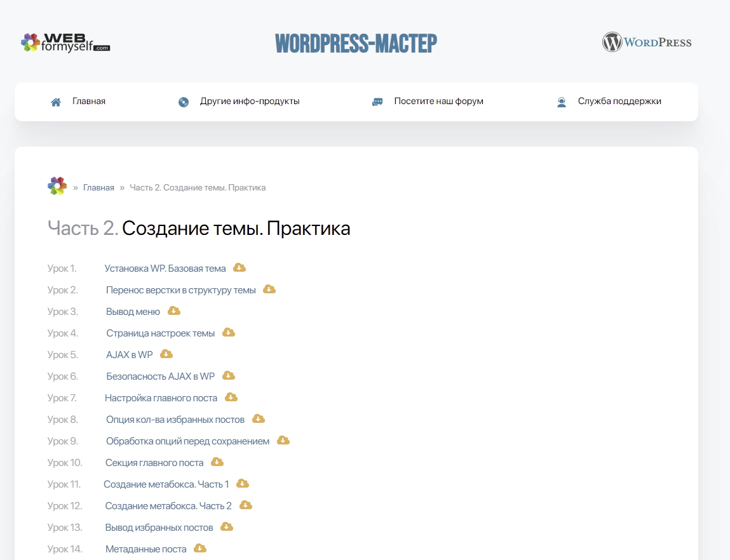
Task: Download files for Опция кол-ва избранных постов
Action: point(259,418)
